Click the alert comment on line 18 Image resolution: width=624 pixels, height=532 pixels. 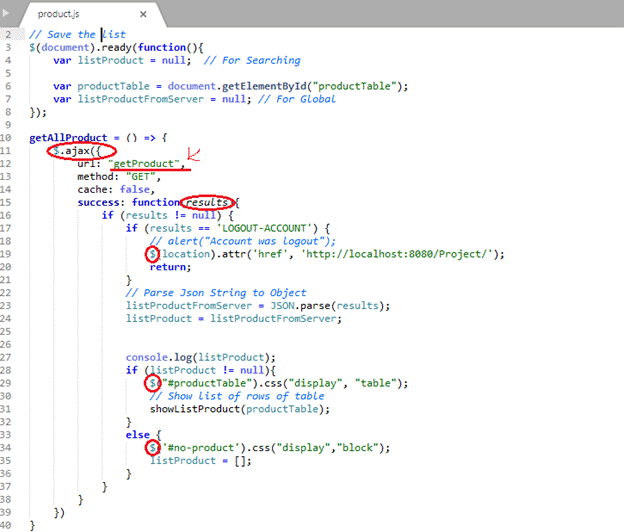243,241
